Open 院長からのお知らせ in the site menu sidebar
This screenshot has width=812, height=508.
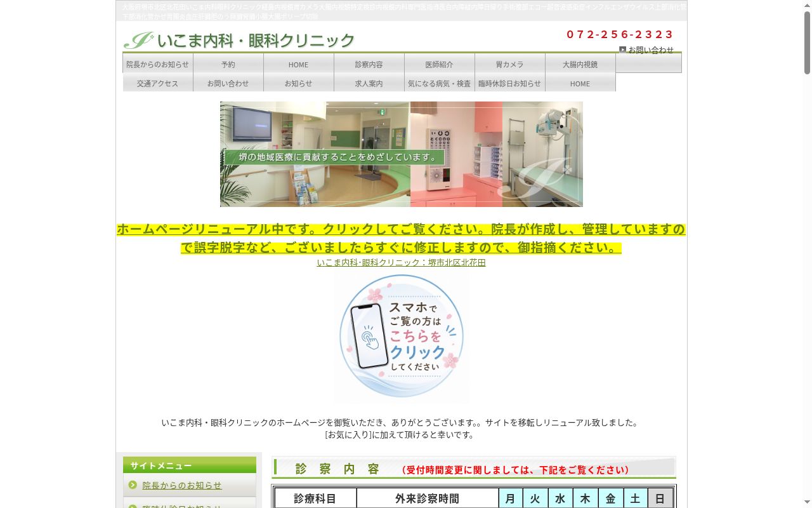pyautogui.click(x=182, y=485)
